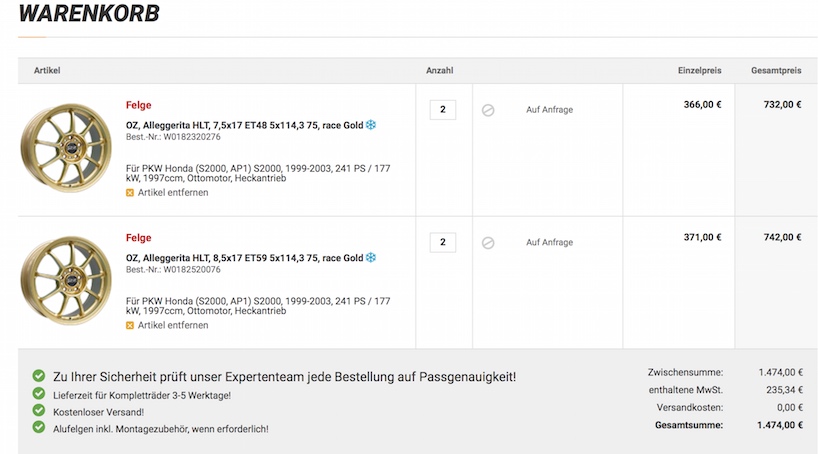Click 'Artikel entfernen' under the first wheel

(173, 192)
